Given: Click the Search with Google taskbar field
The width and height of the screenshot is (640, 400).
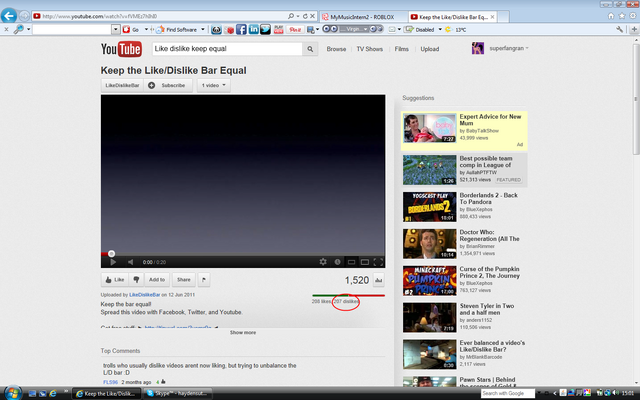Looking at the screenshot, I should [508, 393].
